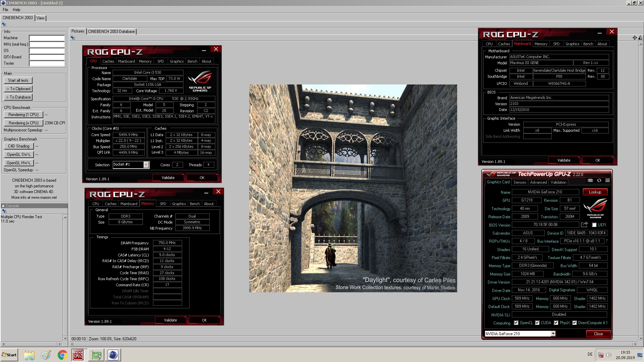Click the pin icon beside Console panel
Screen dimensions: 644x362
coord(4,211)
